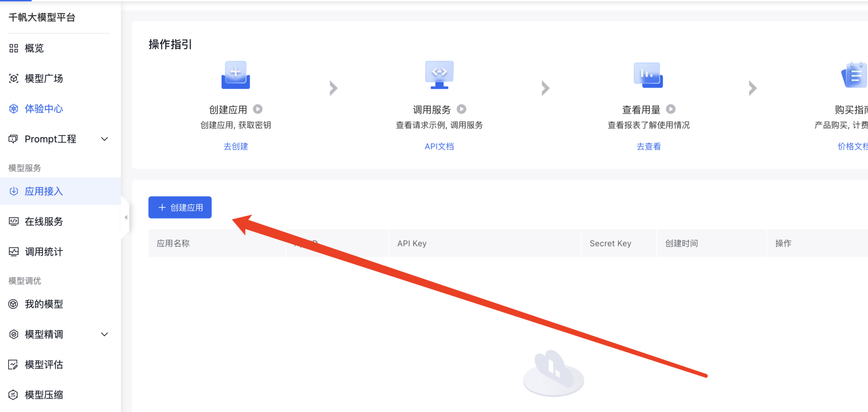Screen dimensions: 868x412
Task: Open the API文档 link
Action: [439, 146]
